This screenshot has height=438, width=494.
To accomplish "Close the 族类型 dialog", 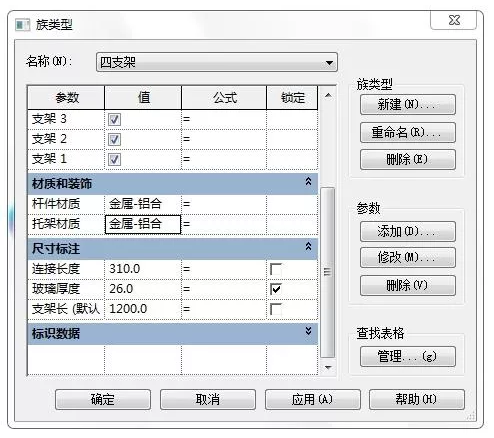I will pos(454,20).
